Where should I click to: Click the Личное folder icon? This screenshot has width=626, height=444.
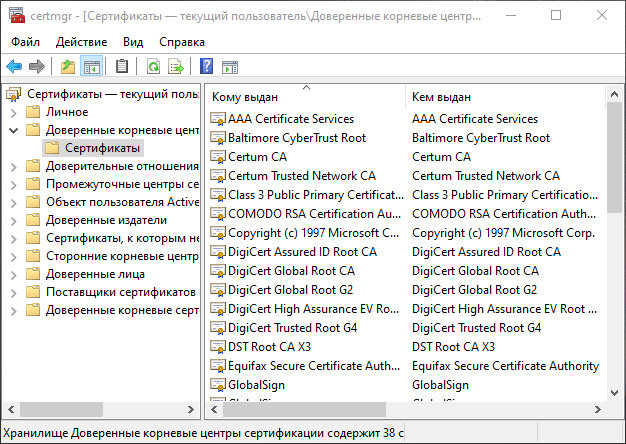coord(33,112)
